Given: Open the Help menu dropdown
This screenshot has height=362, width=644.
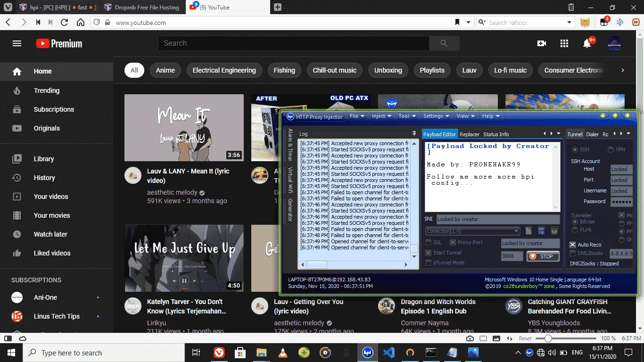Looking at the screenshot, I should 491,116.
